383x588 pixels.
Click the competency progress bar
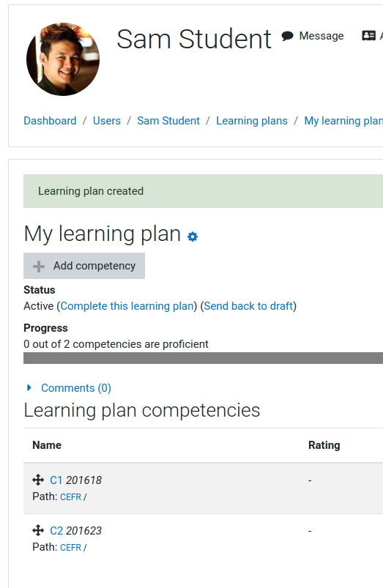(x=204, y=358)
